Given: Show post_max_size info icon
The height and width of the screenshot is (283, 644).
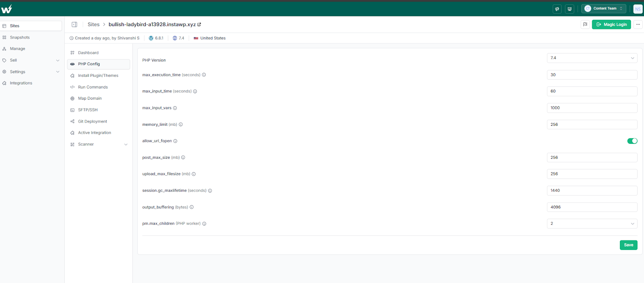Looking at the screenshot, I should [x=183, y=158].
